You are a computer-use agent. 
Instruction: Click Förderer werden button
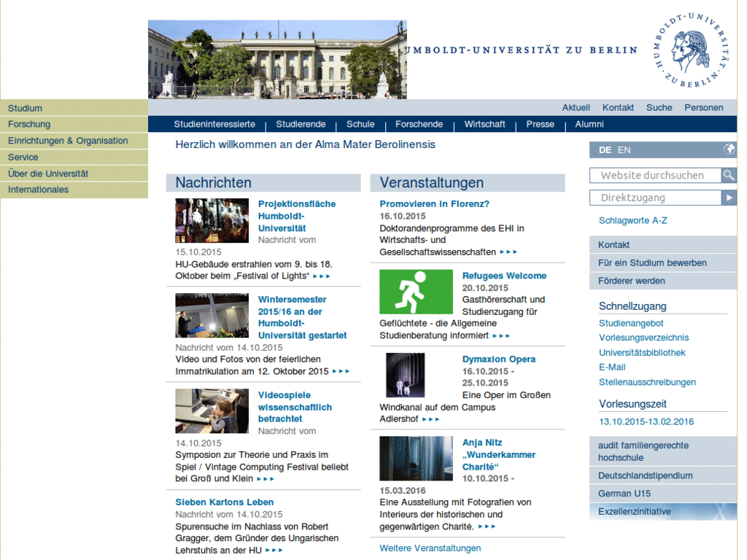click(x=662, y=281)
